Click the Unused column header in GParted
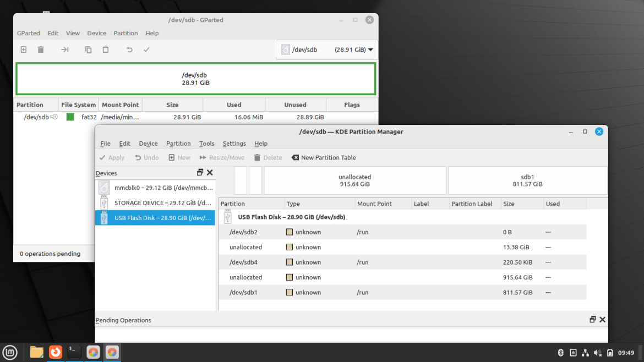The image size is (644, 362). point(295,105)
